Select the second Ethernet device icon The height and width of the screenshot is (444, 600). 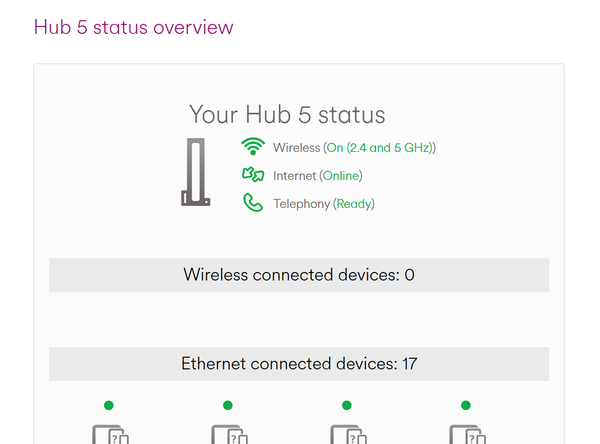(x=227, y=435)
